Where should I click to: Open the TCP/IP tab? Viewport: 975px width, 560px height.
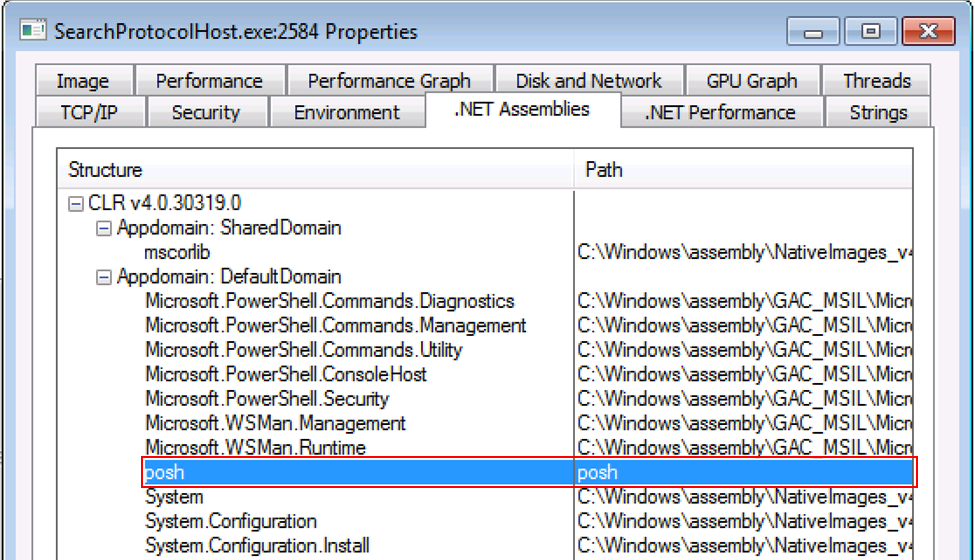tap(89, 113)
